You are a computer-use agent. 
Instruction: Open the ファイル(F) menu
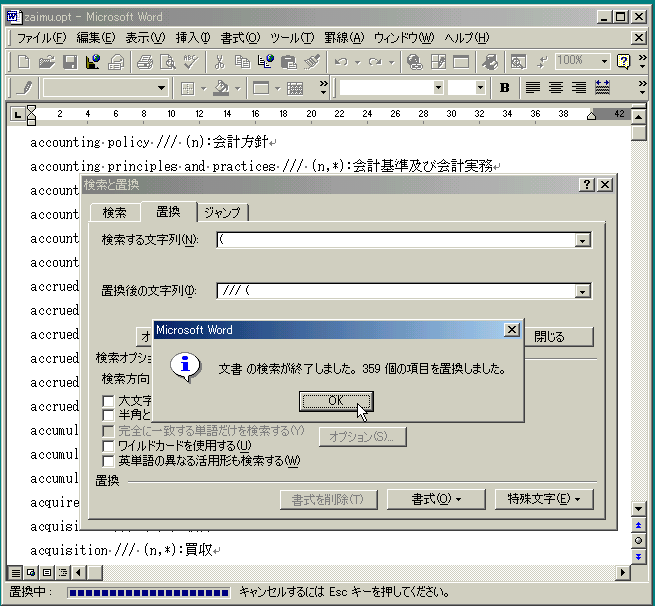tap(41, 38)
